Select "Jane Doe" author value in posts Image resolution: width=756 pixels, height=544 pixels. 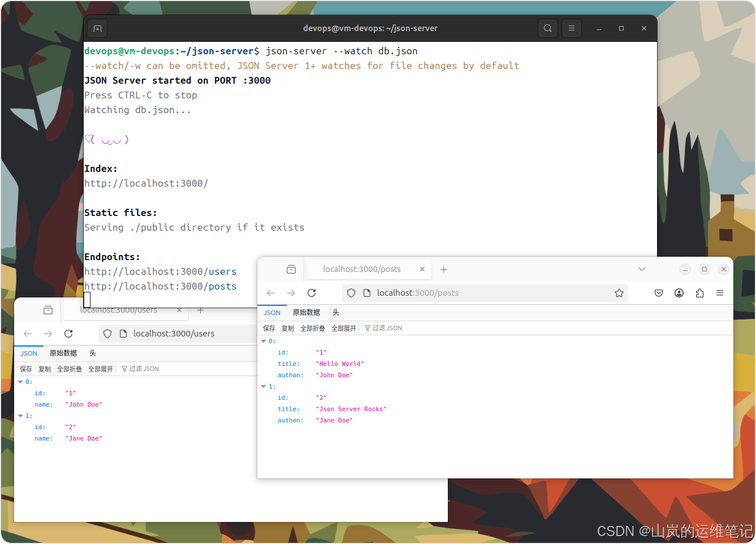coord(334,420)
